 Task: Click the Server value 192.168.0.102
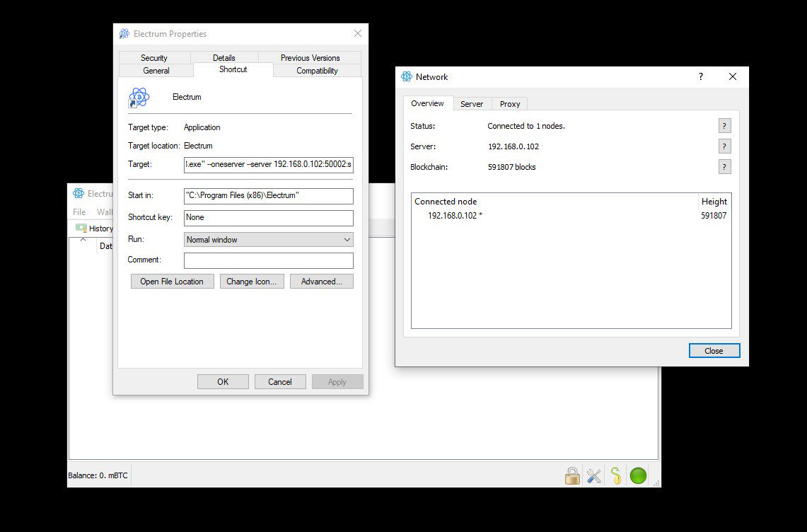point(513,146)
